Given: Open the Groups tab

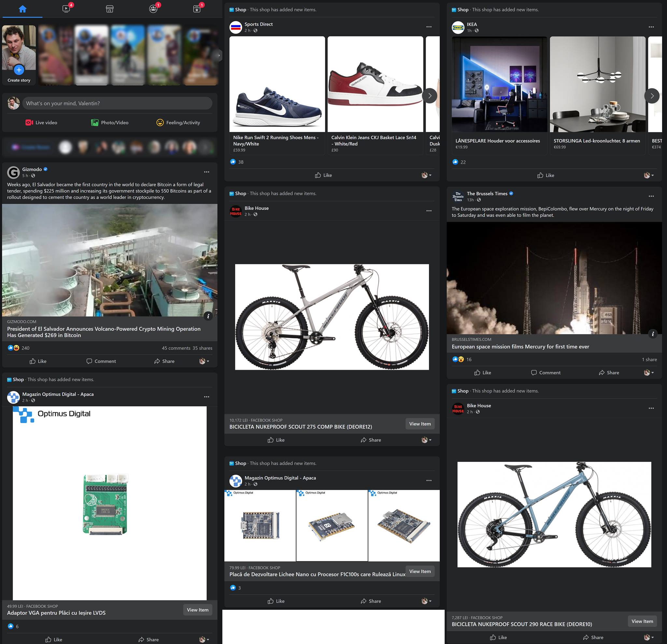Looking at the screenshot, I should click(153, 9).
